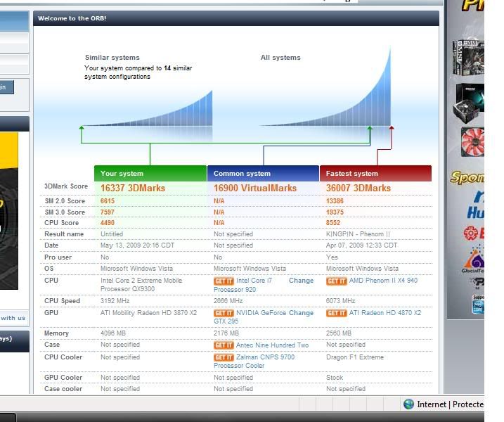
Task: Click fastest SM 2.0 score 13386
Action: (x=335, y=201)
